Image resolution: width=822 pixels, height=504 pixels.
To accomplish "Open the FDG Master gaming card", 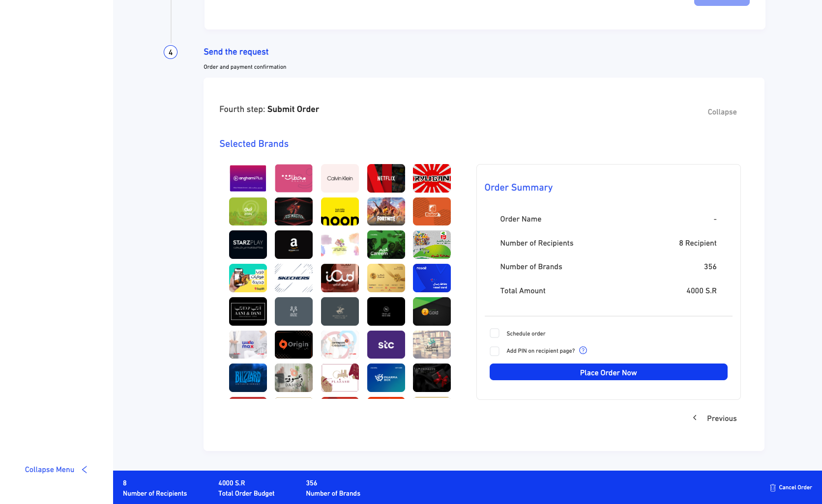I will coord(294,212).
